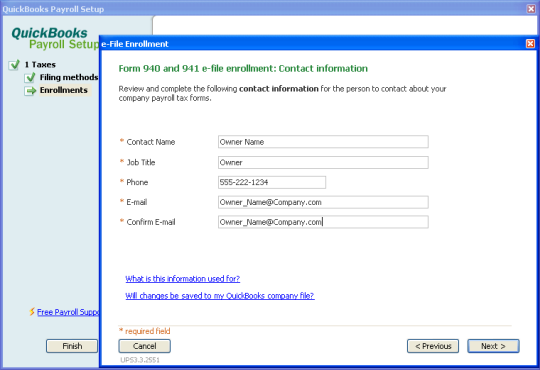This screenshot has width=540, height=370.
Task: Select the Filing methods step in sidebar
Action: coord(69,77)
